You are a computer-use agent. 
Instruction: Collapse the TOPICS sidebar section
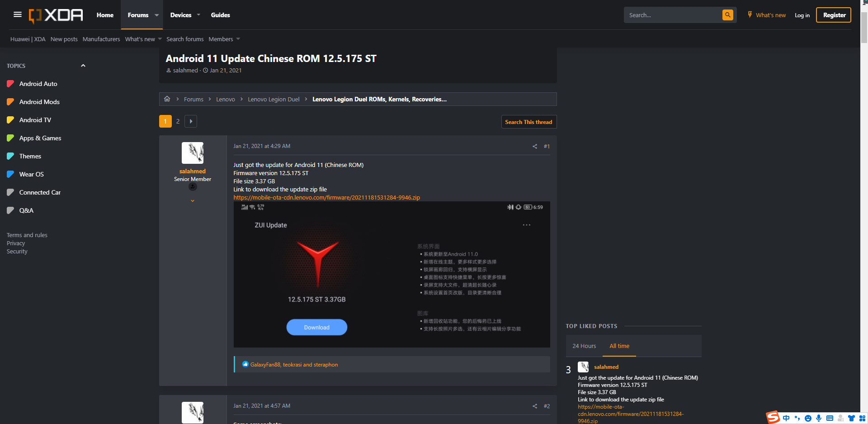(83, 66)
